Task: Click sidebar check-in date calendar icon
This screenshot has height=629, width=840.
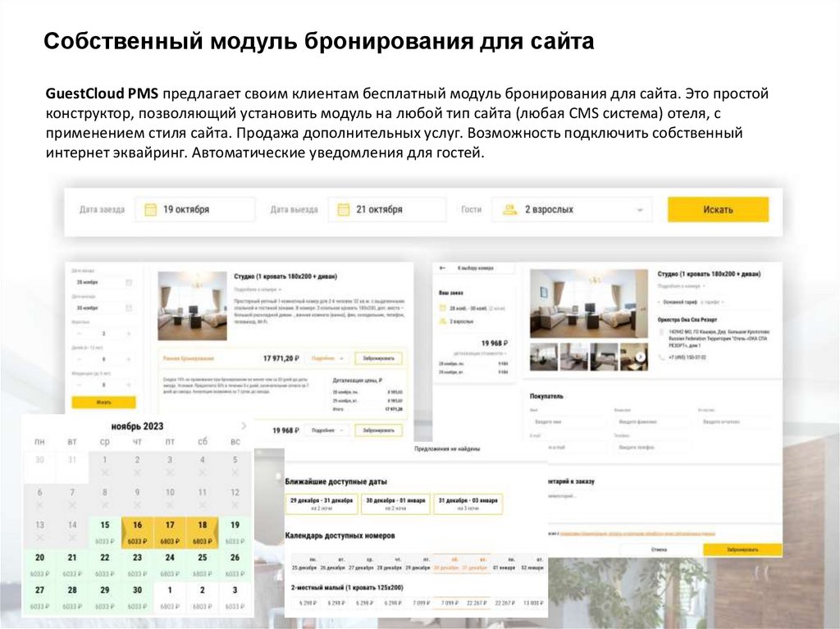Action: [129, 282]
